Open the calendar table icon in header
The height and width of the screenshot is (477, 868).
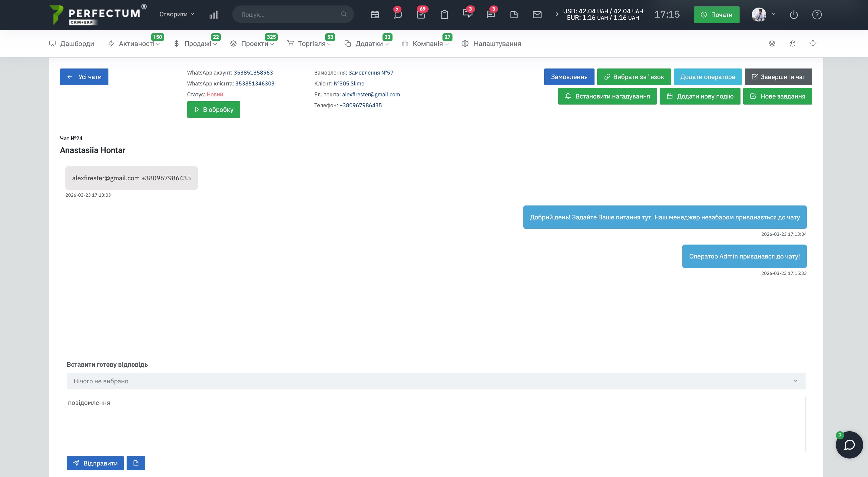375,15
